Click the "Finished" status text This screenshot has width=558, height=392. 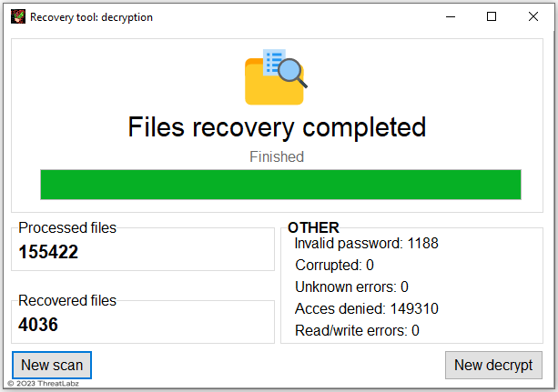coord(277,156)
